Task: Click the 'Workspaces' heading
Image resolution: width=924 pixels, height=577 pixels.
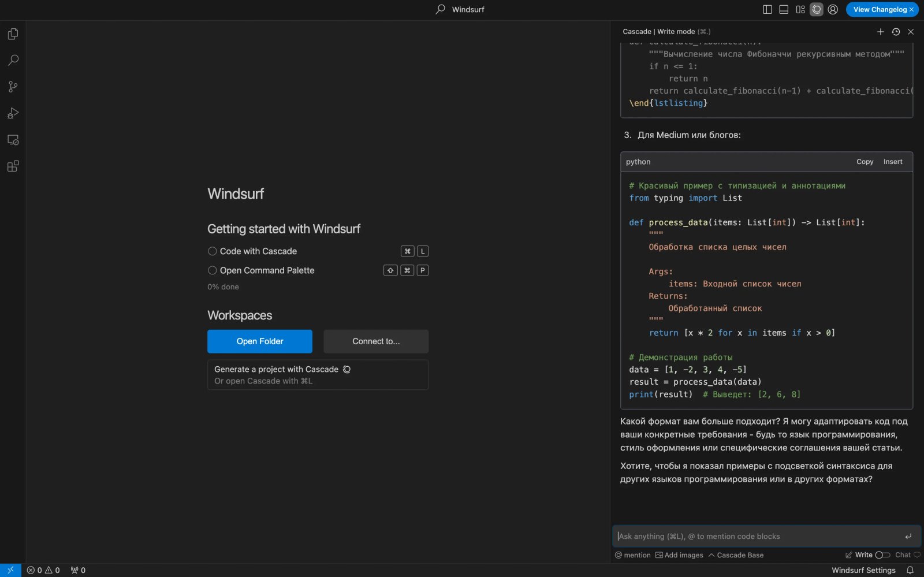Action: (240, 315)
